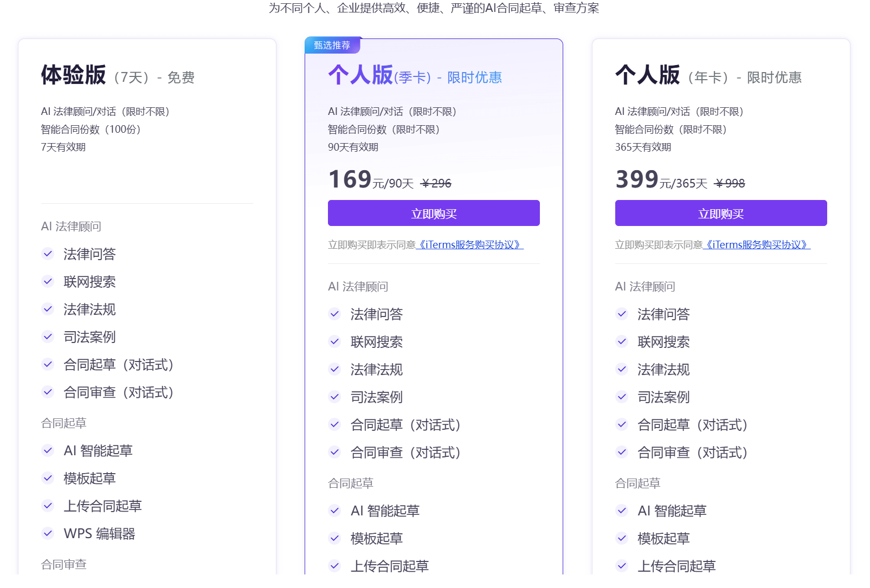Screen dimensions: 870x588
Task: Click the checkmark beside 司法案例 in 个人版年卡
Action: pos(622,397)
